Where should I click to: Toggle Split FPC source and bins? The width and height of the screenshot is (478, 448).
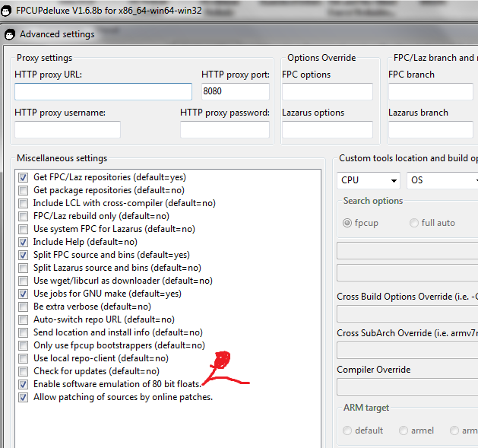pos(23,255)
